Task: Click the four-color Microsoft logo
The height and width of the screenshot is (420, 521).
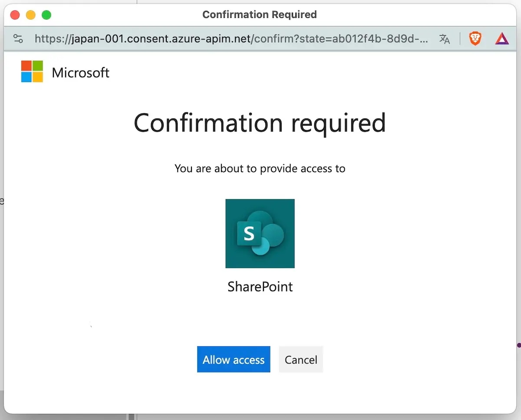Action: 32,72
